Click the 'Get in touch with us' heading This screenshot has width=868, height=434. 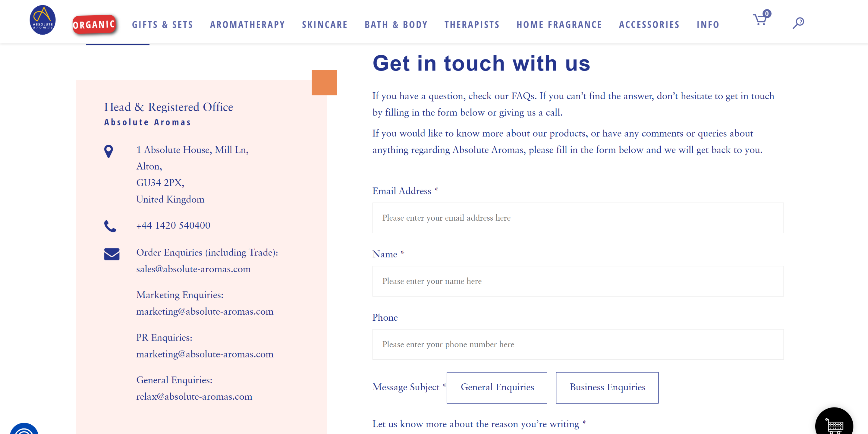[x=482, y=63]
